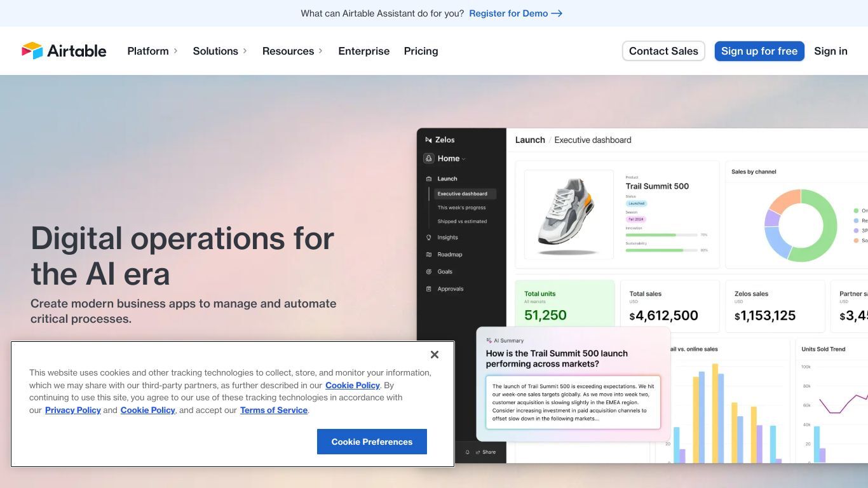The width and height of the screenshot is (868, 488).
Task: Open the Terms of Service link
Action: coord(274,410)
